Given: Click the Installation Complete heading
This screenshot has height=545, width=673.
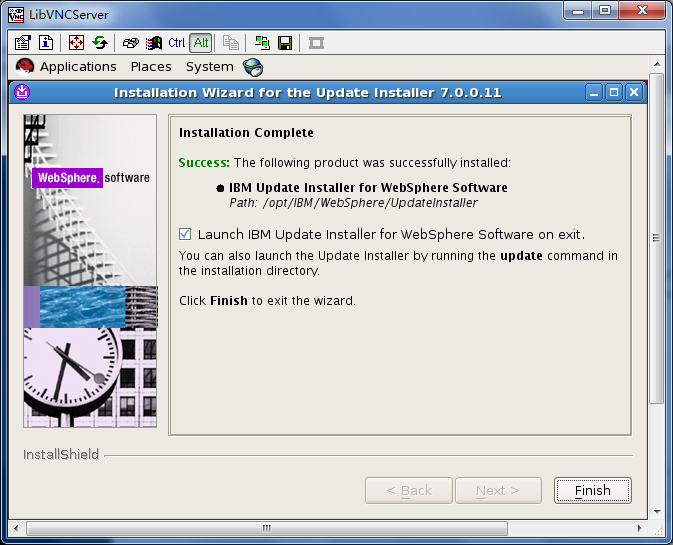Looking at the screenshot, I should pos(246,133).
